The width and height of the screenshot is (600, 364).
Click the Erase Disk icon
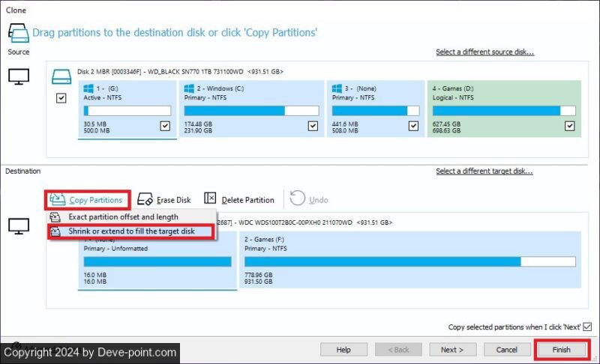pos(146,199)
